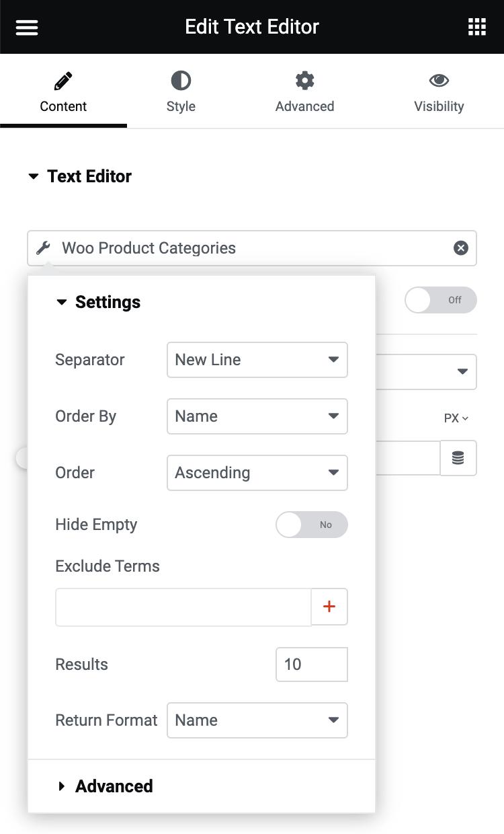
Task: Switch to the Visibility tab
Action: [439, 91]
